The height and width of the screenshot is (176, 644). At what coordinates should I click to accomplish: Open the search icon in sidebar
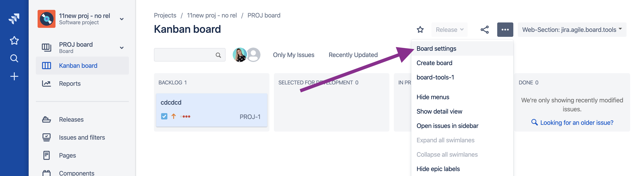coord(14,58)
